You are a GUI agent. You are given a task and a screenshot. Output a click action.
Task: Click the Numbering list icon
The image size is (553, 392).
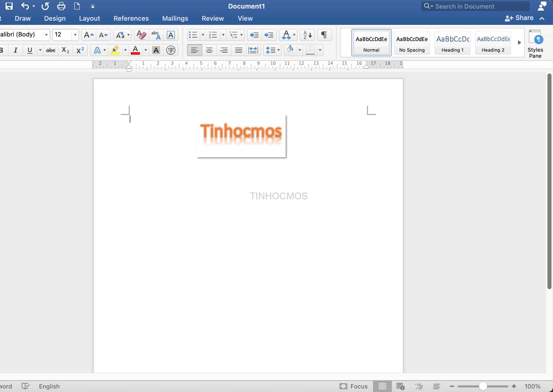[x=213, y=35]
